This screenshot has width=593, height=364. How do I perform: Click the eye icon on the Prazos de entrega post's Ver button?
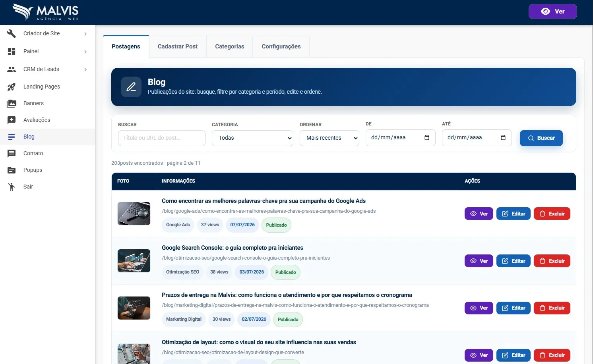click(x=473, y=308)
